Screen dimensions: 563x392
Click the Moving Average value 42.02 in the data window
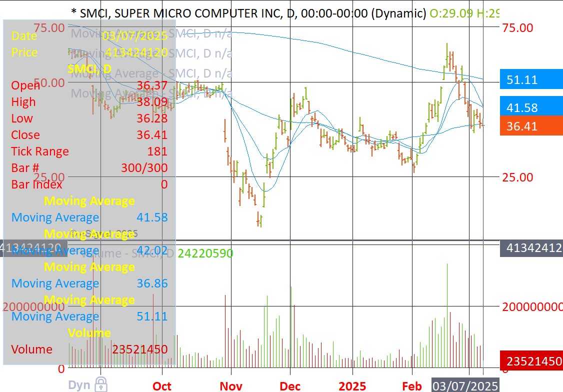pyautogui.click(x=152, y=250)
